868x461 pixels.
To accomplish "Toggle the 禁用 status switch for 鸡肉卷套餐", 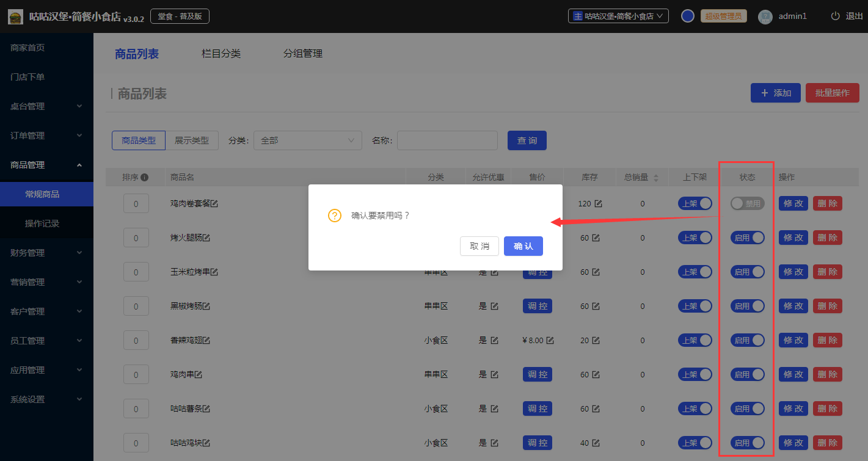I will 748,203.
